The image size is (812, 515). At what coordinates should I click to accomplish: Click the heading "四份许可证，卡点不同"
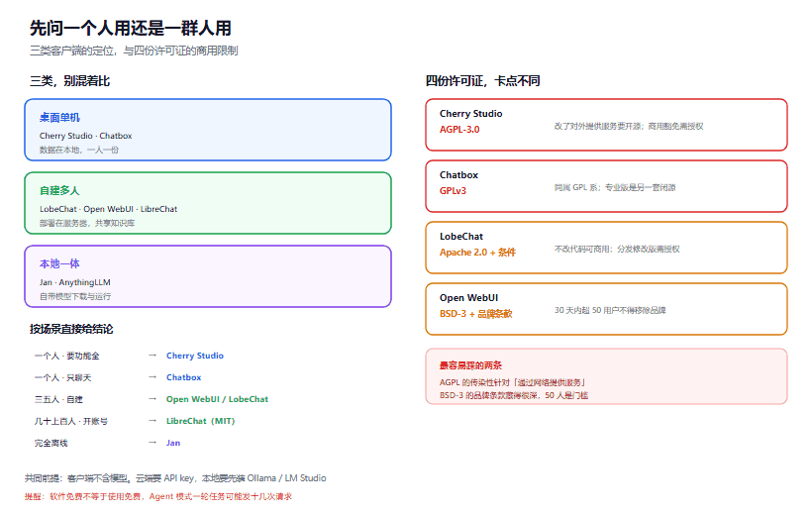482,81
